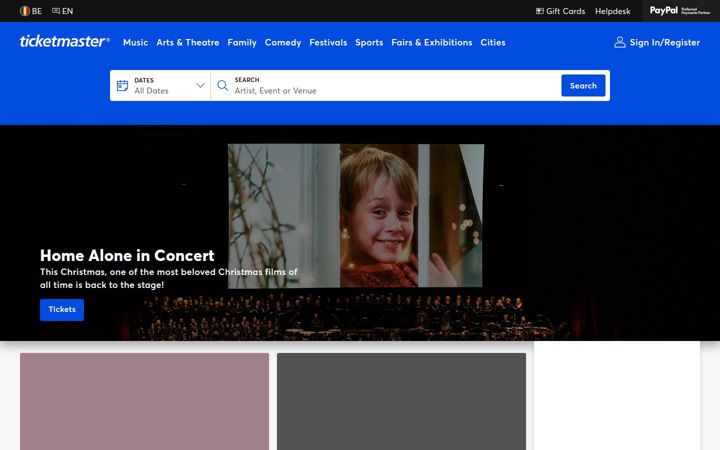Expand the All Dates dropdown chevron

point(200,85)
